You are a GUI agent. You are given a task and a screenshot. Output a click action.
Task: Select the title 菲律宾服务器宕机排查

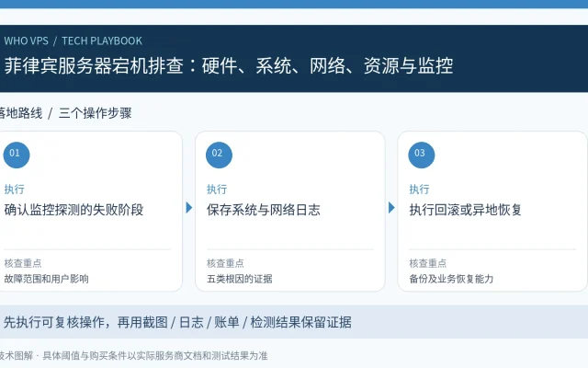click(x=94, y=65)
